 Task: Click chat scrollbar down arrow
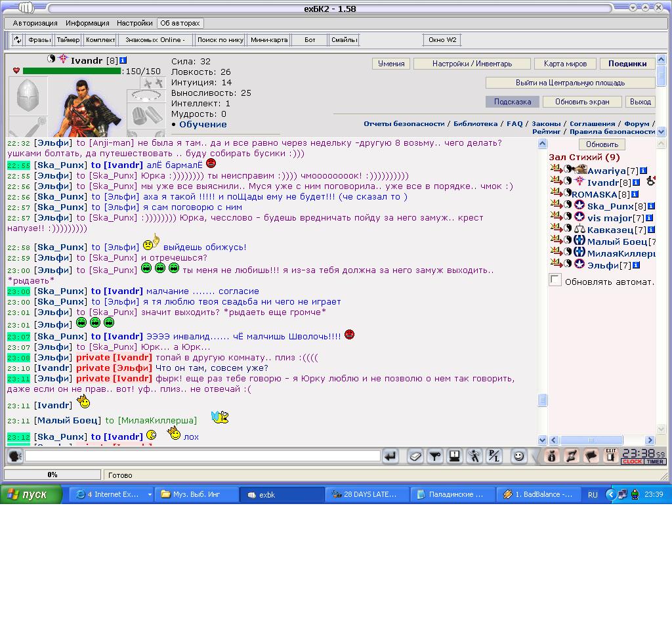point(542,440)
